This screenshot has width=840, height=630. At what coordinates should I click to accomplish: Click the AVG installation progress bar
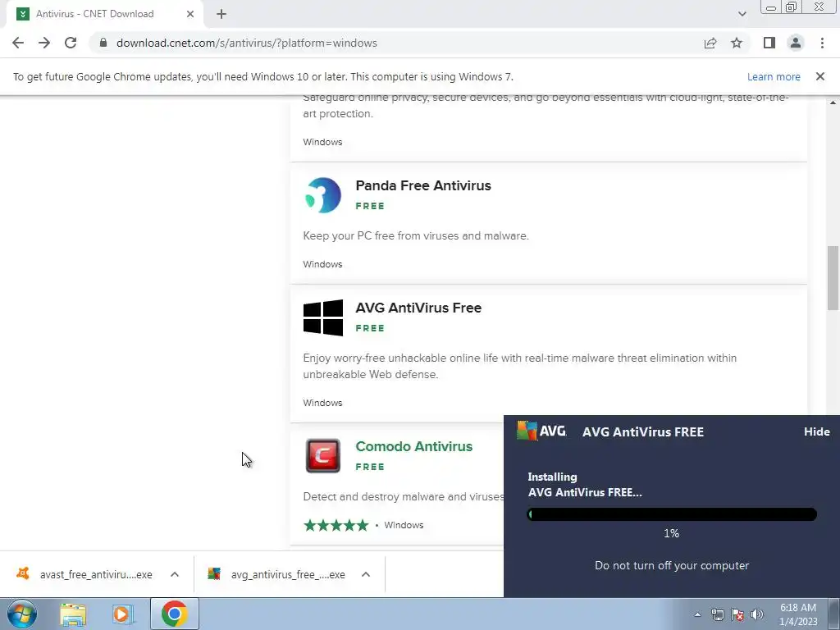pyautogui.click(x=672, y=514)
